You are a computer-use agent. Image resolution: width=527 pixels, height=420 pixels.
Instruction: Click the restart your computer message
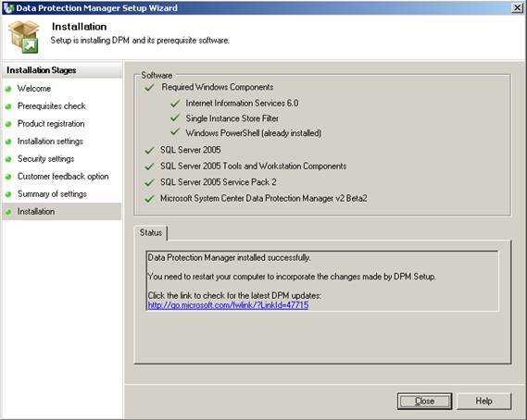(x=292, y=277)
